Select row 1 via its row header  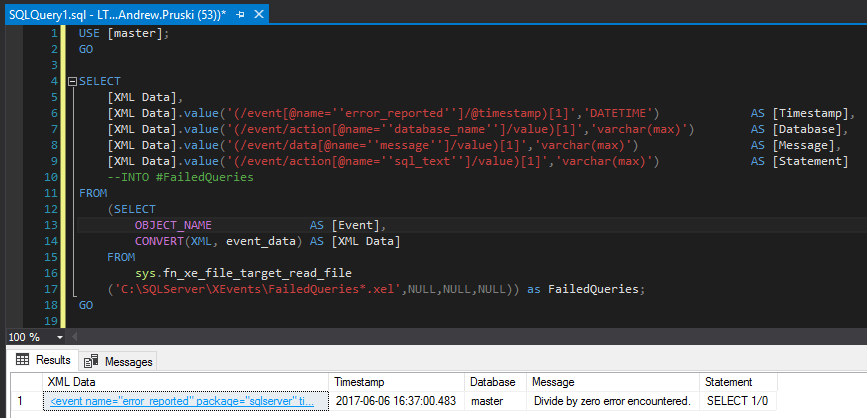coord(19,400)
